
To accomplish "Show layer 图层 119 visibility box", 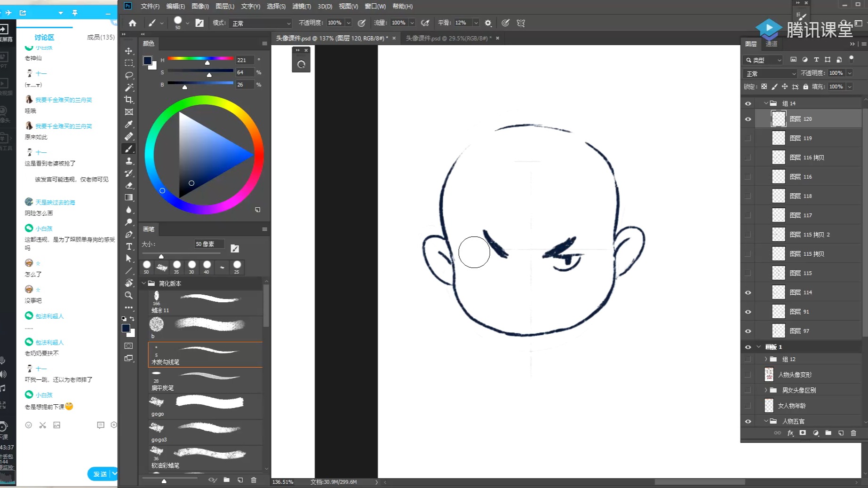I will (x=748, y=138).
